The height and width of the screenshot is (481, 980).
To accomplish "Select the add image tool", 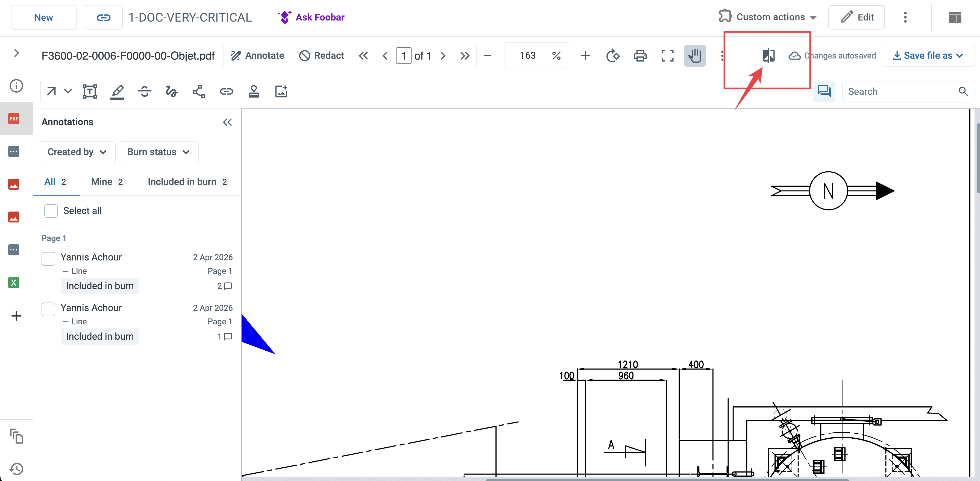I will pos(281,91).
